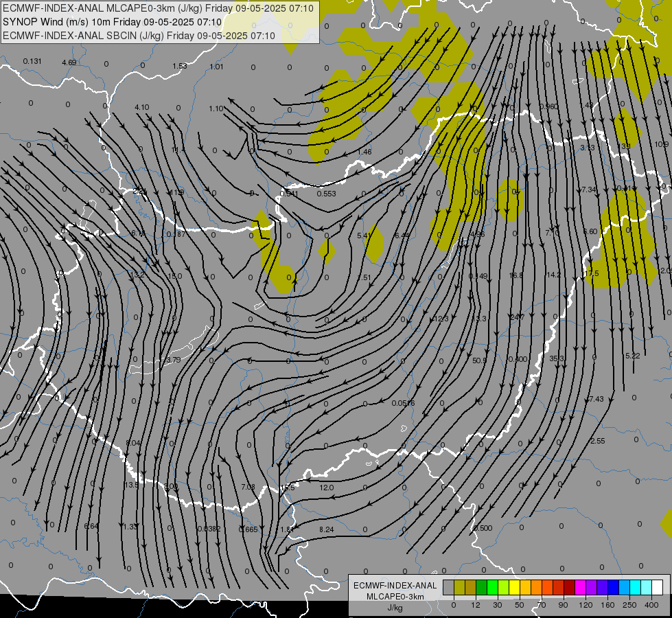Click the legend tick label '12'

coord(475,605)
